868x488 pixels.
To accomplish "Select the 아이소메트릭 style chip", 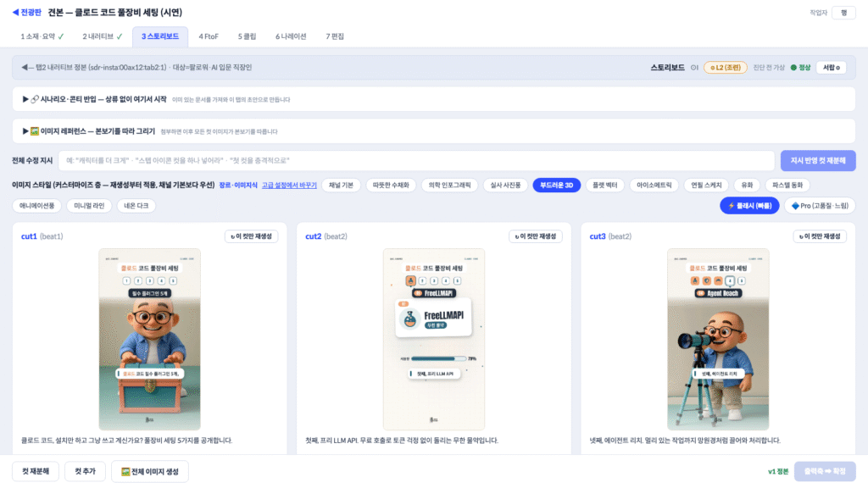I will [x=654, y=186].
